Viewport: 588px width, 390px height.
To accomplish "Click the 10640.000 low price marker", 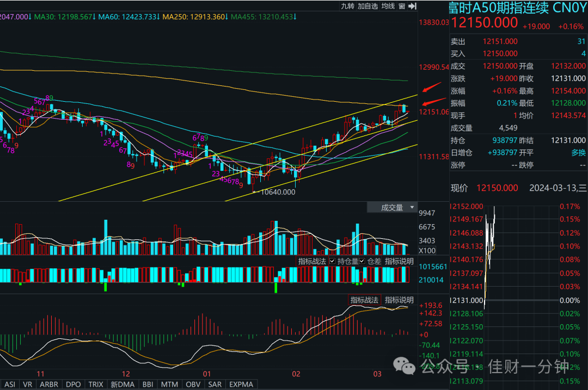I will (x=278, y=192).
